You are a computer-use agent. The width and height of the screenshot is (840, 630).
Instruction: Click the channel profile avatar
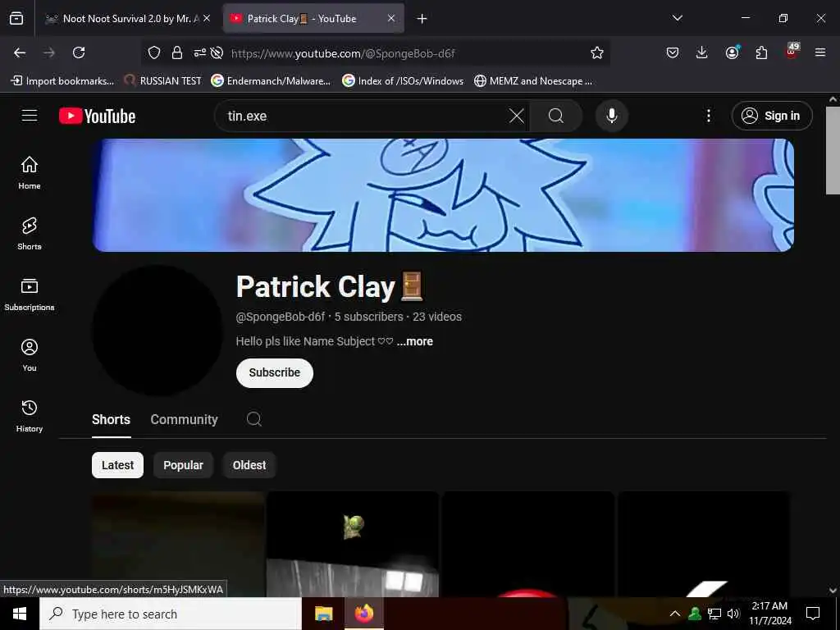point(157,330)
